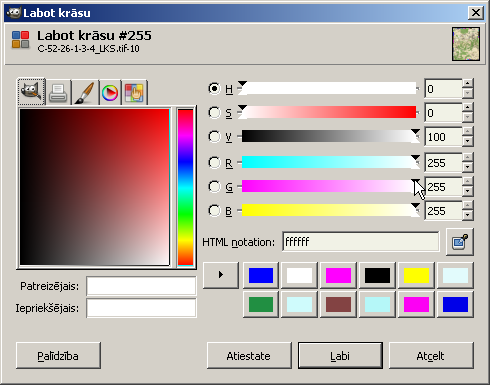The height and width of the screenshot is (385, 490).
Task: Increase the H value with up arrow
Action: point(468,83)
